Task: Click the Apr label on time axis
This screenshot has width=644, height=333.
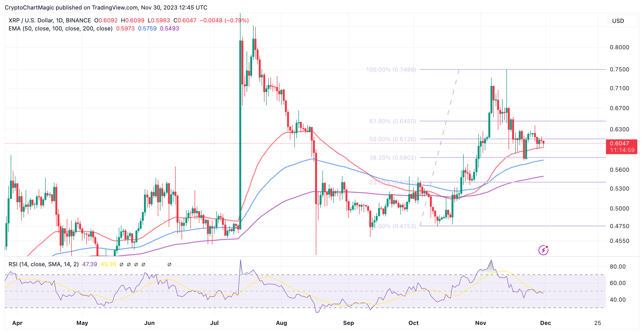Action: [x=17, y=323]
